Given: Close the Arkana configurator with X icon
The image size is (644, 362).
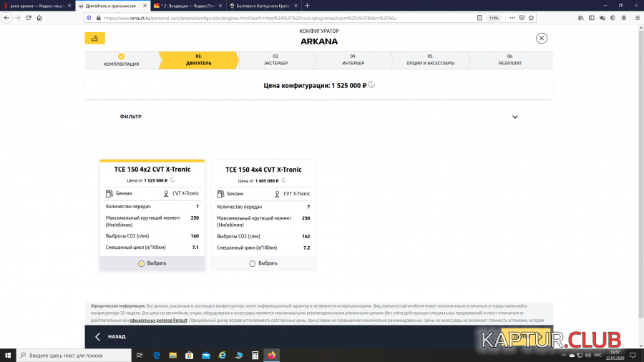Looking at the screenshot, I should click(x=542, y=39).
